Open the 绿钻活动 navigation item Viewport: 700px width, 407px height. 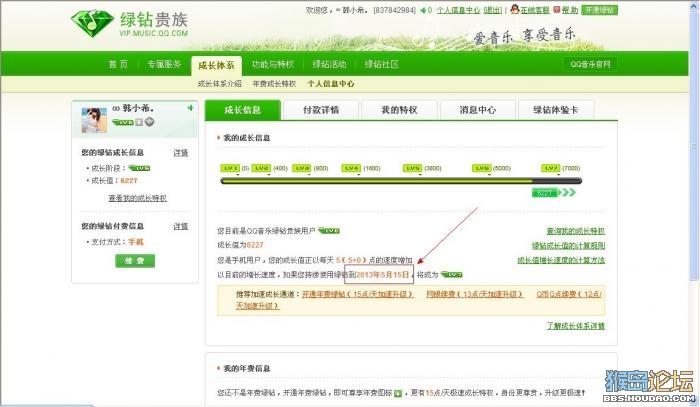point(329,64)
